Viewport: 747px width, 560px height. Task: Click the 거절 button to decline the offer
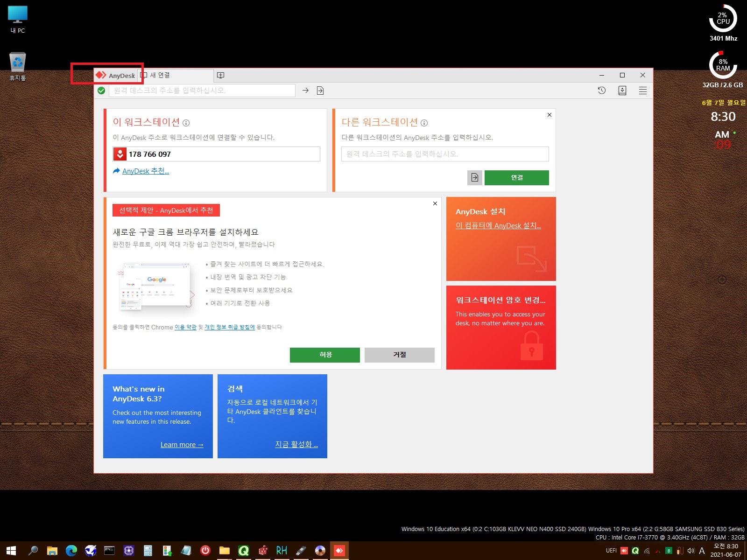pyautogui.click(x=400, y=355)
